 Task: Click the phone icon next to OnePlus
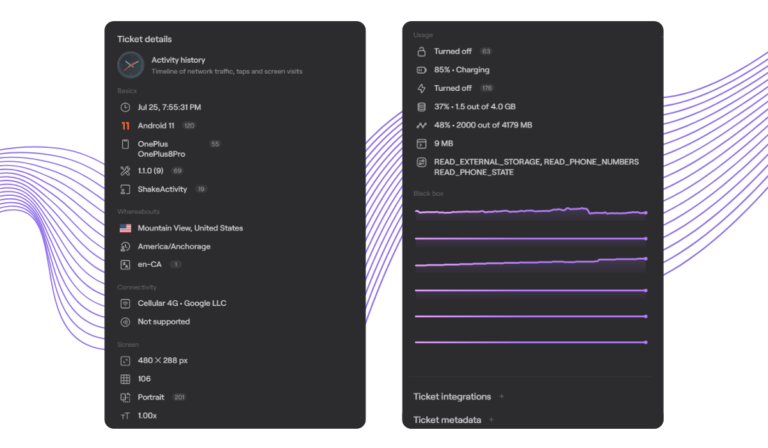coord(125,145)
